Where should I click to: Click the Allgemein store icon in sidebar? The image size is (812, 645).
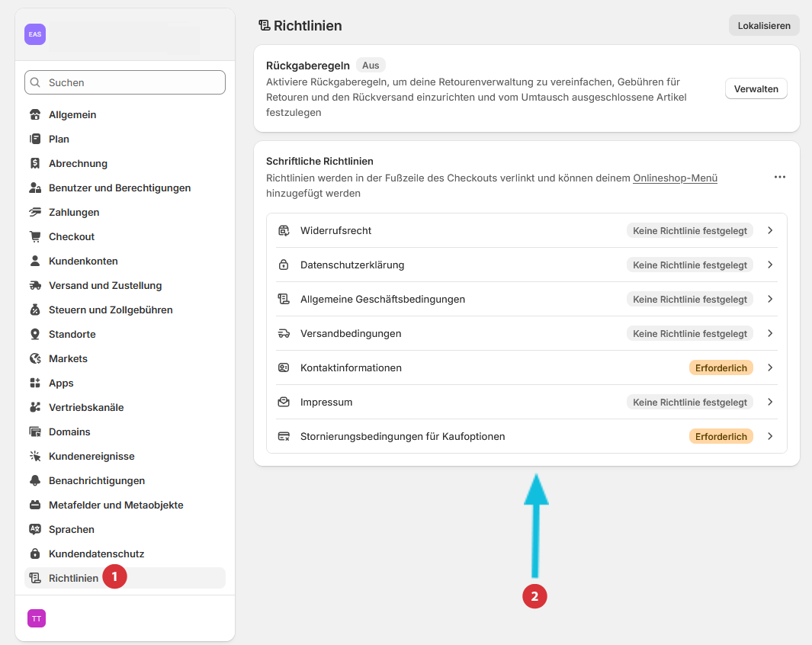point(34,115)
